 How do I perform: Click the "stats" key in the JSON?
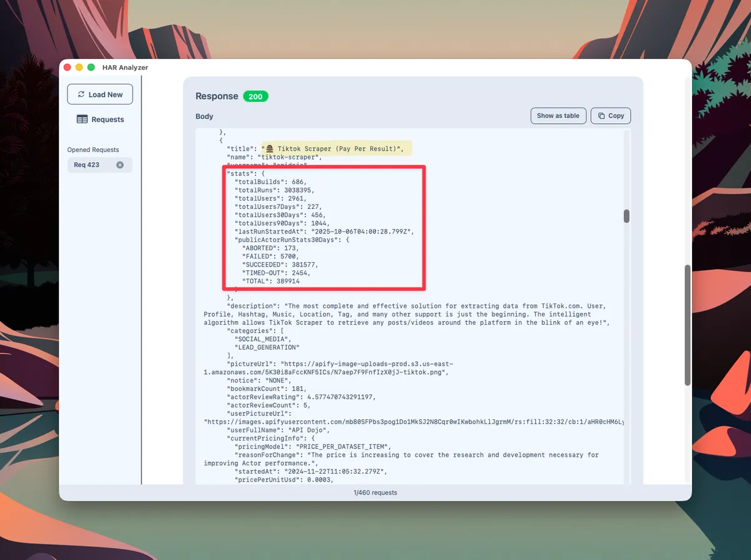(239, 173)
